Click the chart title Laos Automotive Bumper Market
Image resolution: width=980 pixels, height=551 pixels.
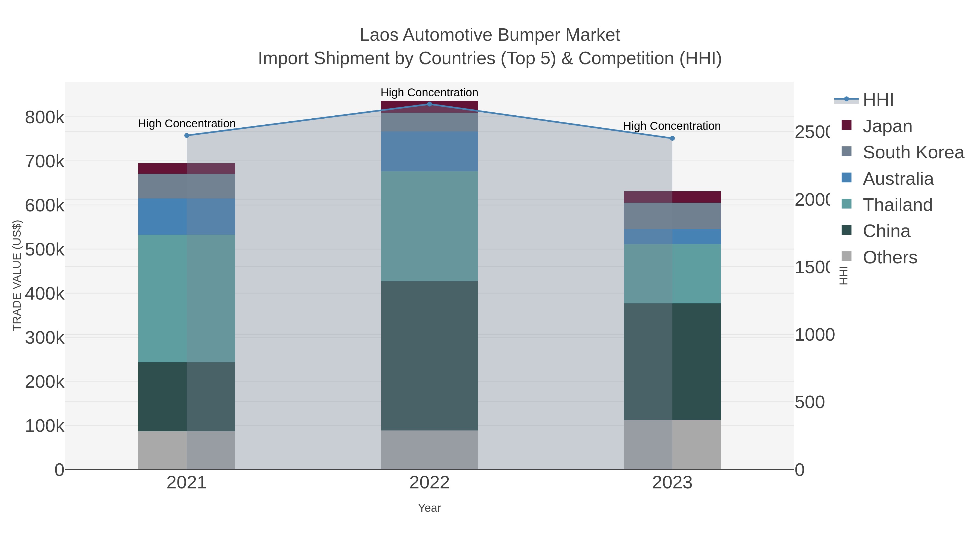pyautogui.click(x=490, y=35)
